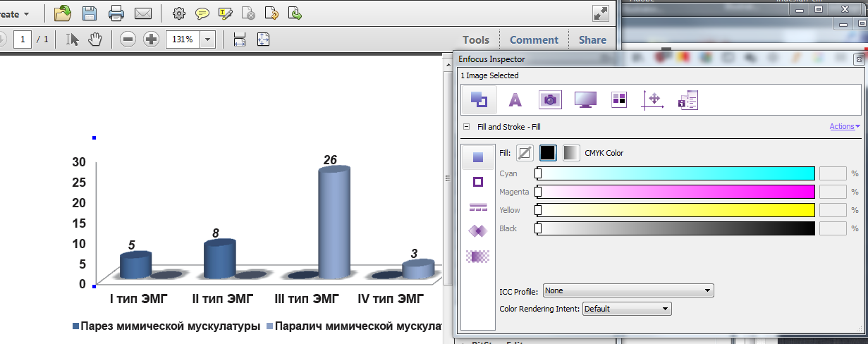Screen dimensions: 868x344
Task: Activate the Hand pan tool
Action: click(x=95, y=39)
